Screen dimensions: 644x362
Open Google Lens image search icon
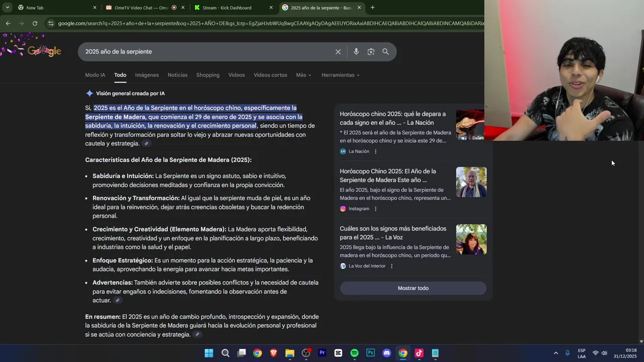[371, 52]
